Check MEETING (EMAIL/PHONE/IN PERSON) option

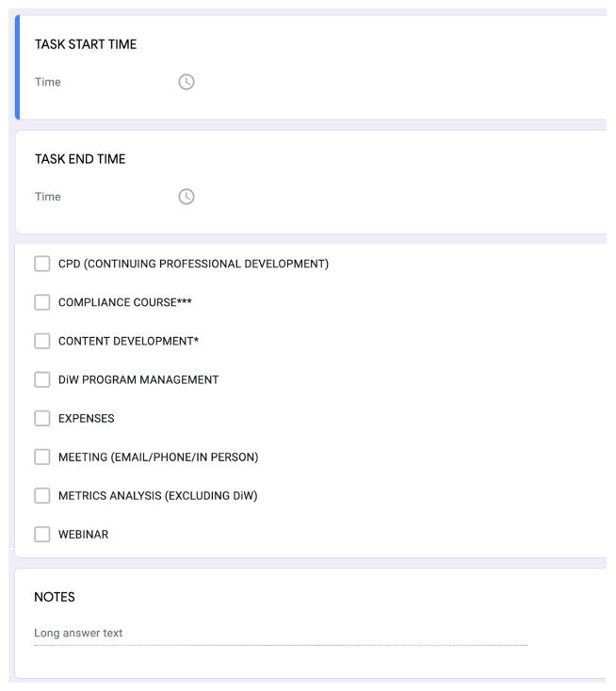[42, 457]
